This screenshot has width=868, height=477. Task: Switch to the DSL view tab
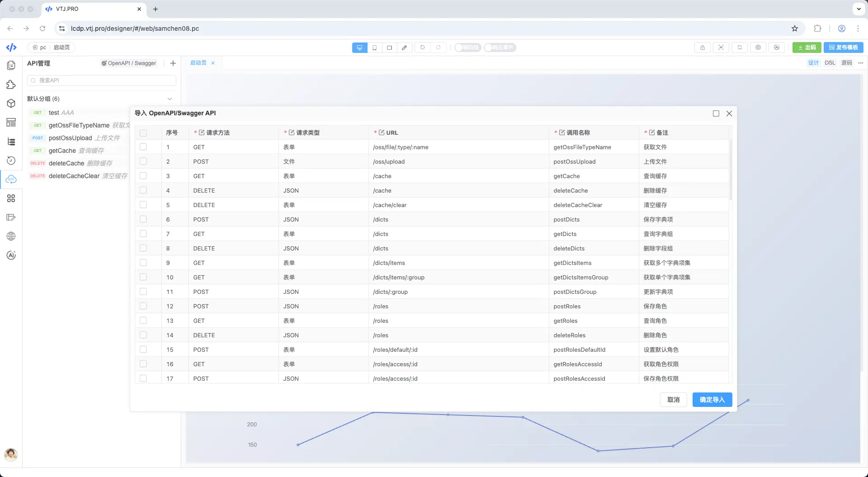pyautogui.click(x=830, y=63)
